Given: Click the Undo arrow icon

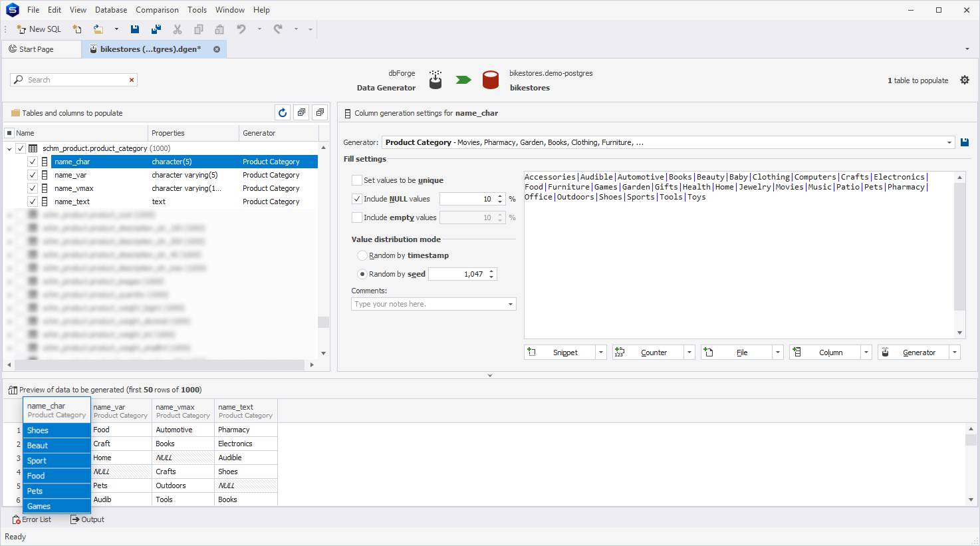Looking at the screenshot, I should click(x=241, y=29).
